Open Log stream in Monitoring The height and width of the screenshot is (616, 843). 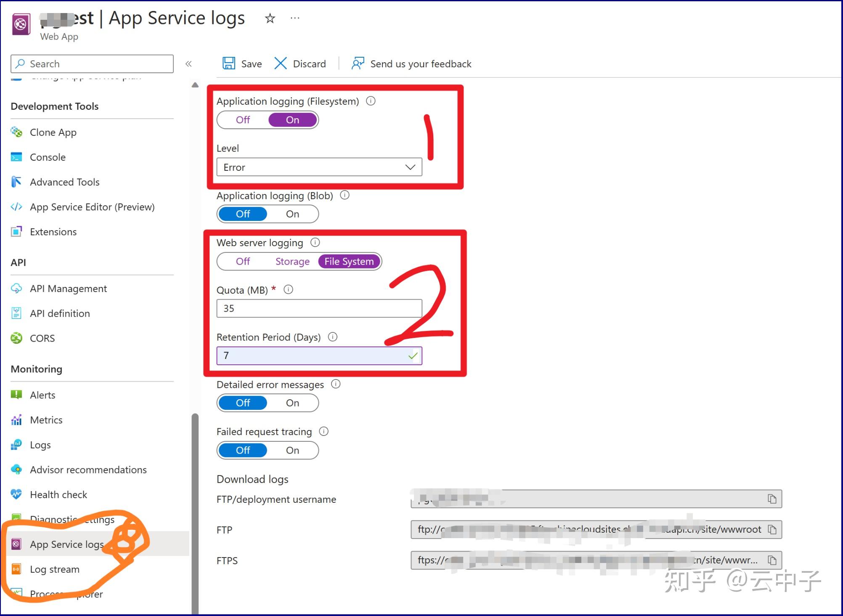[x=55, y=569]
